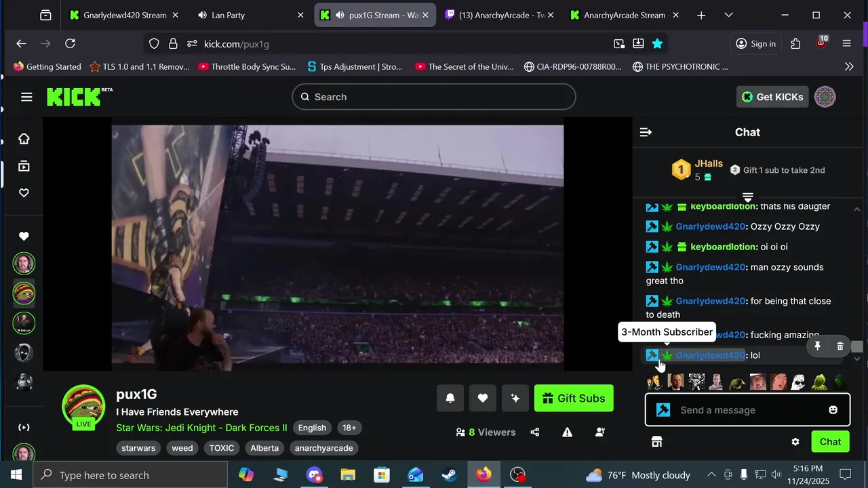Viewport: 868px width, 488px height.
Task: Click the Kermit emote in quick emotes
Action: pos(819,382)
